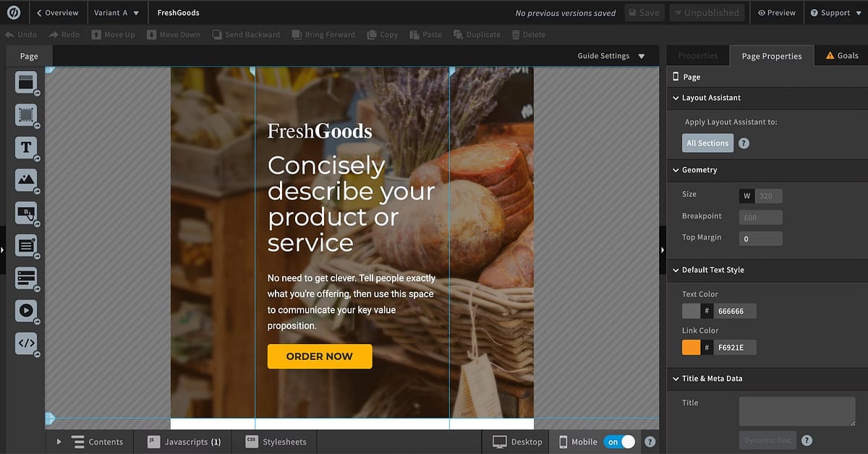The height and width of the screenshot is (454, 868).
Task: Click the Undo toolbar button
Action: click(x=20, y=34)
